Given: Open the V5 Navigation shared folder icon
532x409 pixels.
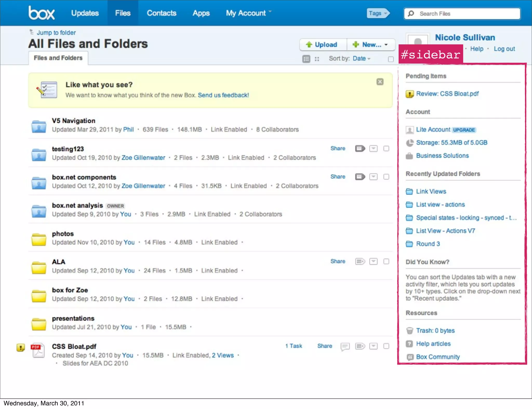Looking at the screenshot, I should click(39, 126).
